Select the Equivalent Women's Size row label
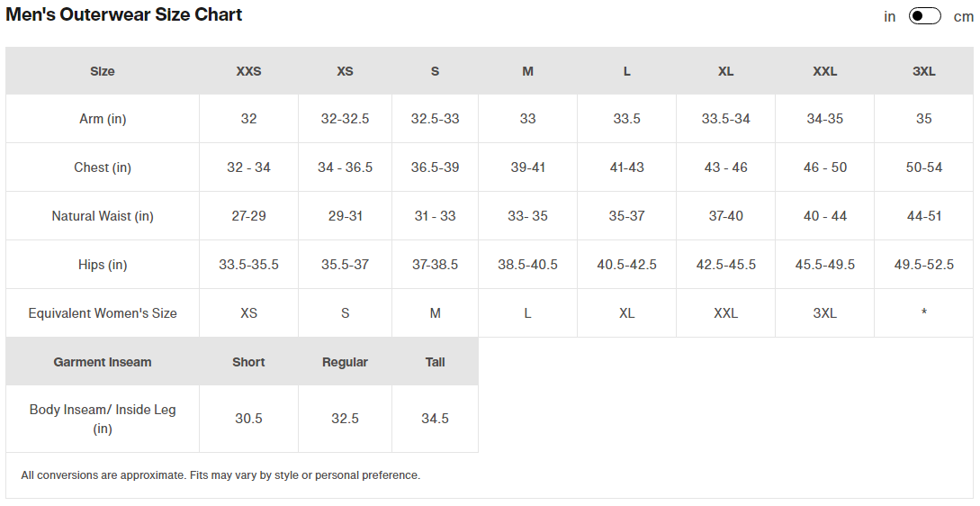This screenshot has width=980, height=506. pos(103,313)
